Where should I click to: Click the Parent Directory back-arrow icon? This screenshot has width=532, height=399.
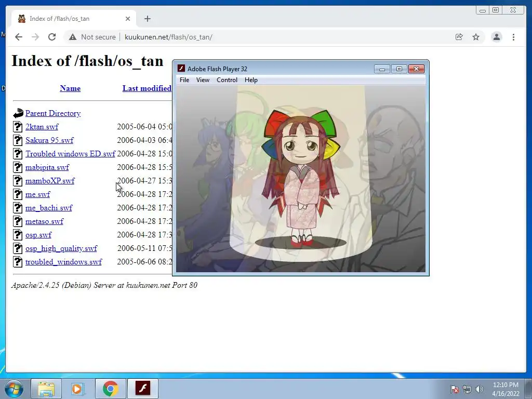pyautogui.click(x=18, y=113)
